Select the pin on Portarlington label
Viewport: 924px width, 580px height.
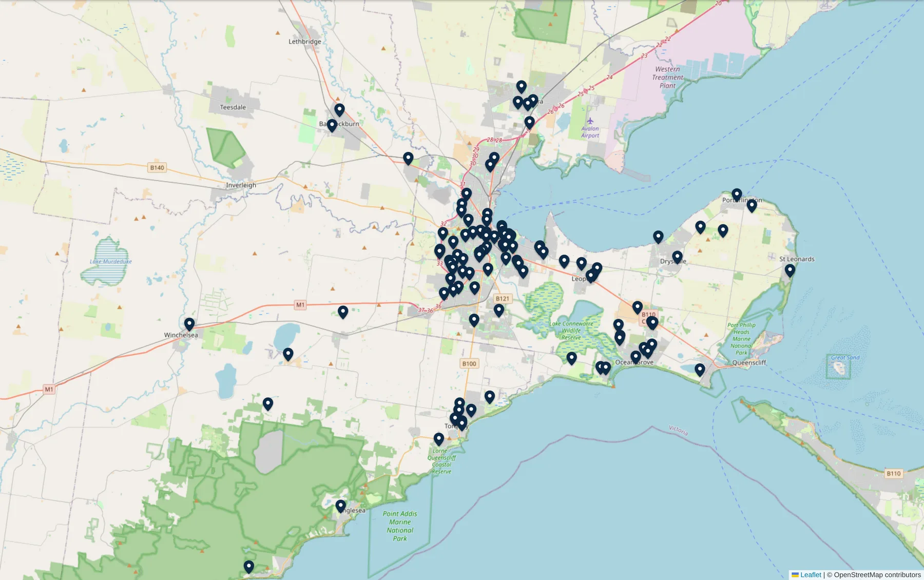737,195
